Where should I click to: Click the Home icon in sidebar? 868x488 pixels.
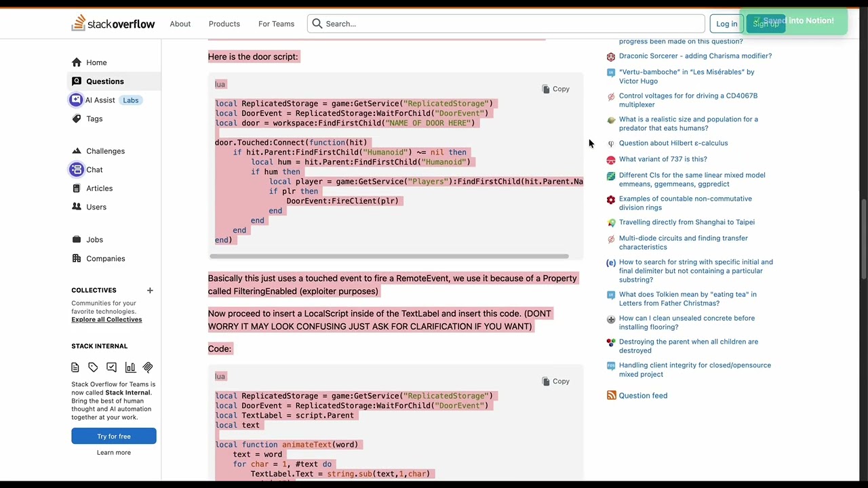click(77, 62)
